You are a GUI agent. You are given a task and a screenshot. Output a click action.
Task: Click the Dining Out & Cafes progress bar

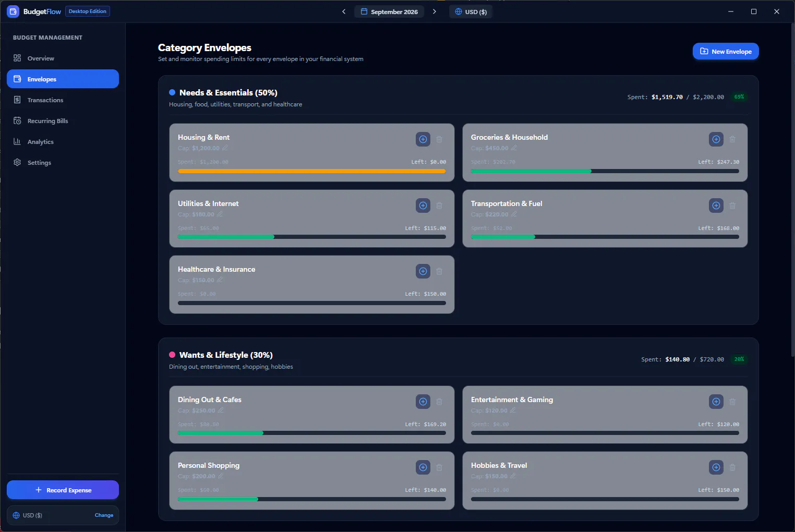pos(312,433)
